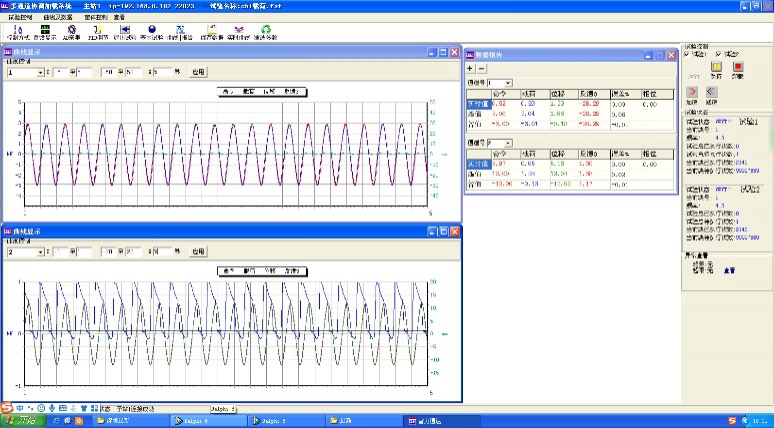The image size is (774, 428).
Task: Open the 查看 menu
Action: pyautogui.click(x=118, y=18)
